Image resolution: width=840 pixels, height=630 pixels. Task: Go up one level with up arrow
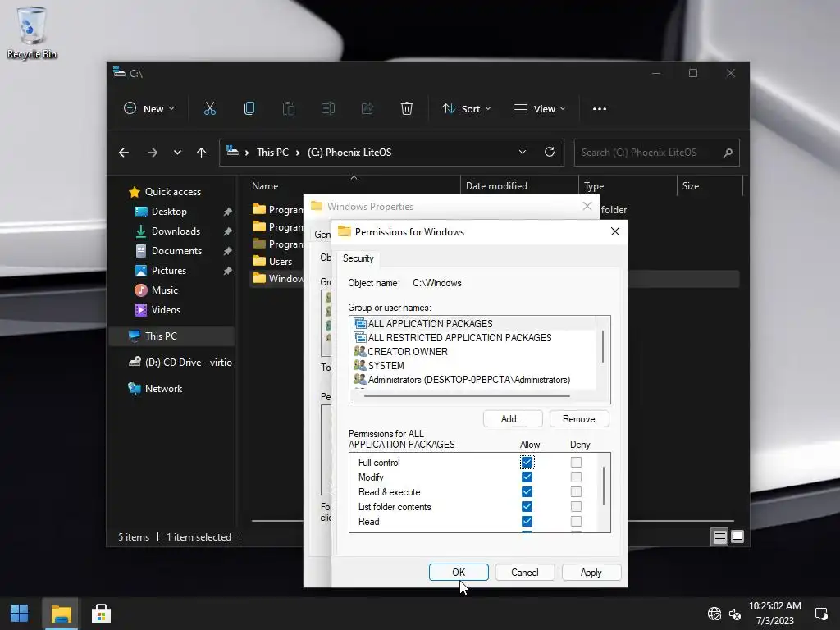(x=202, y=153)
